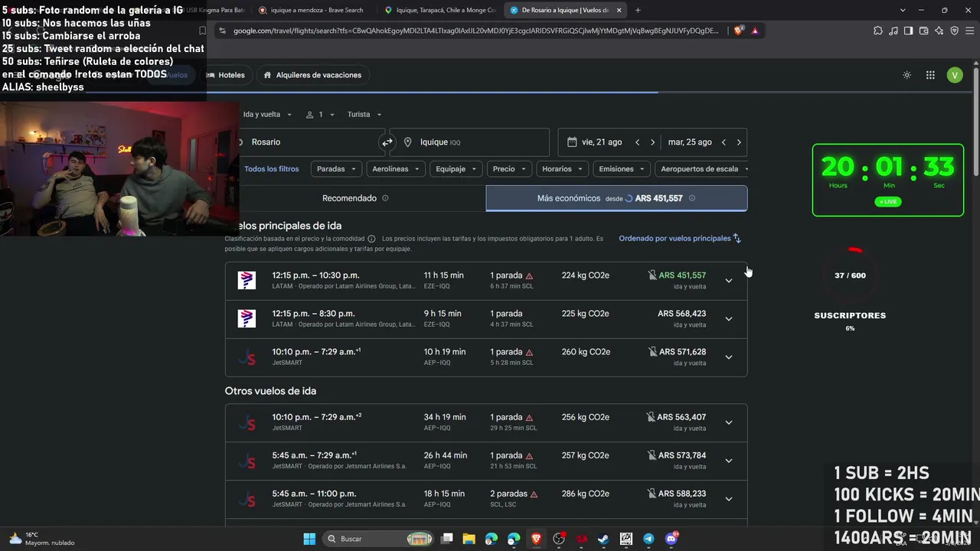Open the browser extensions puzzle icon
This screenshot has height=551, width=980.
(x=878, y=31)
